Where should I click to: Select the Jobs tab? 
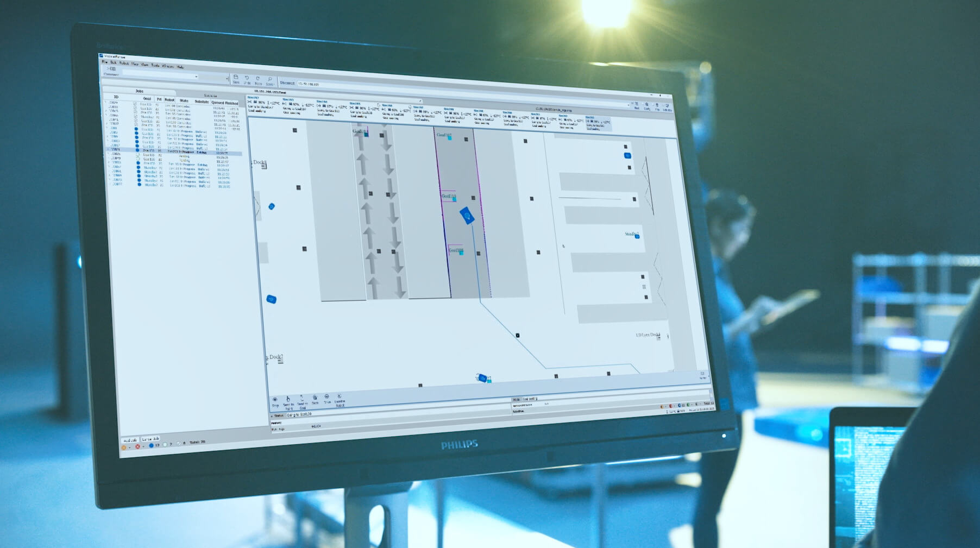coord(140,91)
